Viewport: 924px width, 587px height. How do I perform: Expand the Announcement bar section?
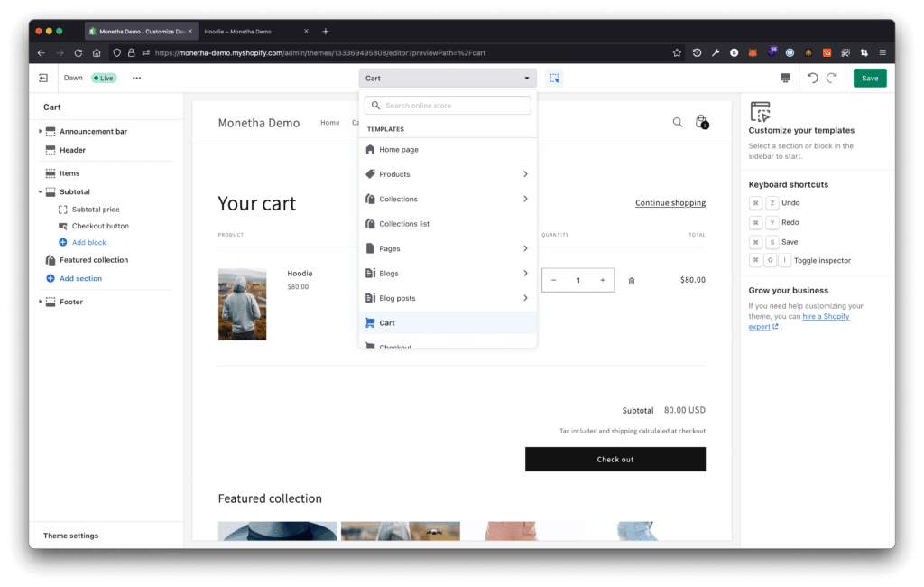[x=40, y=131]
